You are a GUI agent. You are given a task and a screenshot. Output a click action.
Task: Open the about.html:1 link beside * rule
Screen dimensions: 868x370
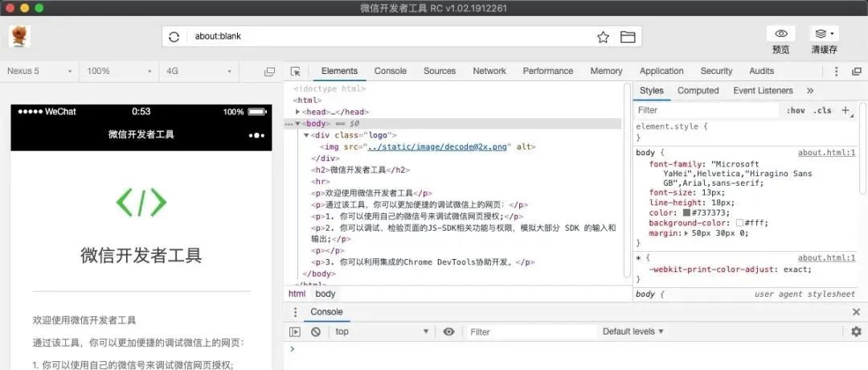pos(826,258)
